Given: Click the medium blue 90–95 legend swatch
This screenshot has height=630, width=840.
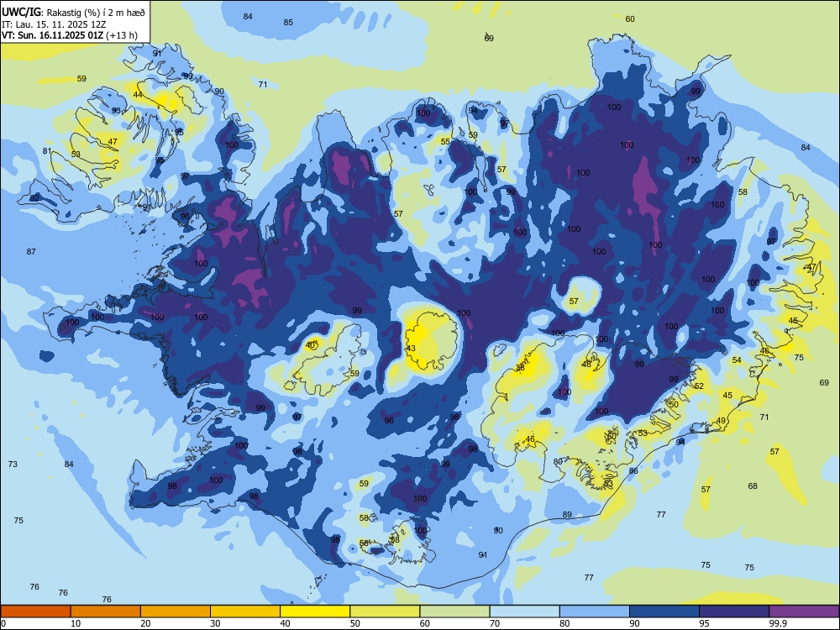Looking at the screenshot, I should coord(664,612).
